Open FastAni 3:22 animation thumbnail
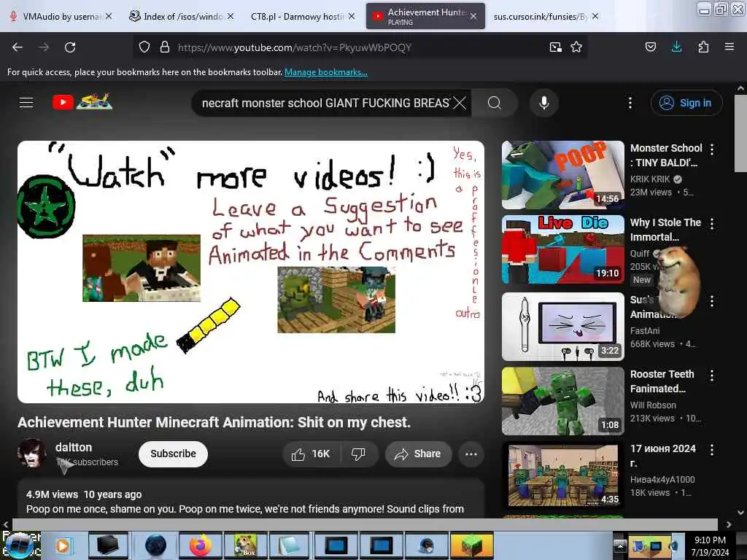 [x=562, y=327]
